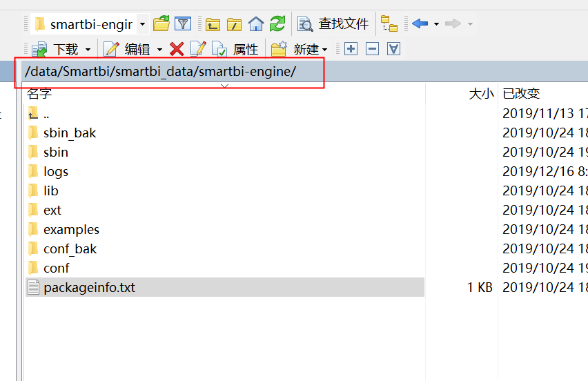The height and width of the screenshot is (381, 588).
Task: Sort by 名字 column header
Action: pyautogui.click(x=39, y=93)
